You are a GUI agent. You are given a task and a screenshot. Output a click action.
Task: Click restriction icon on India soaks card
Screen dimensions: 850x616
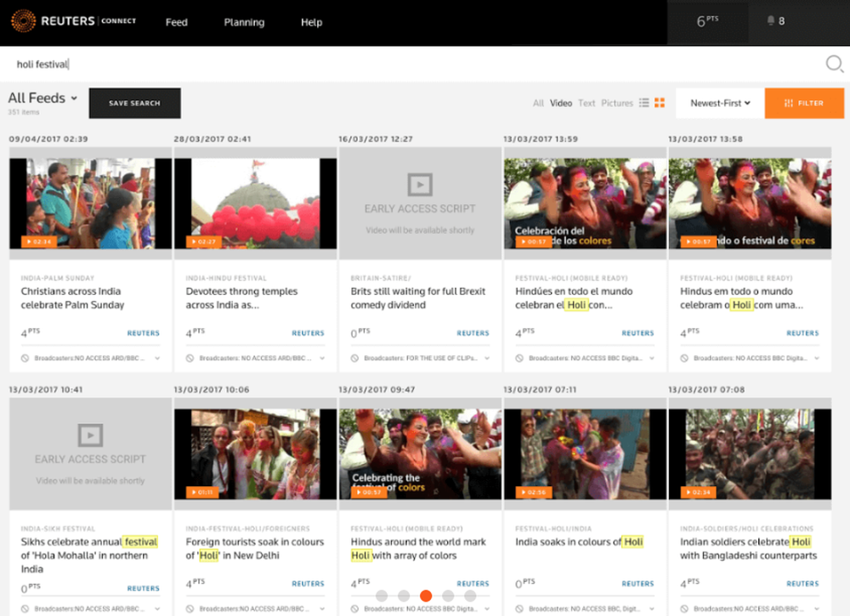[519, 609]
